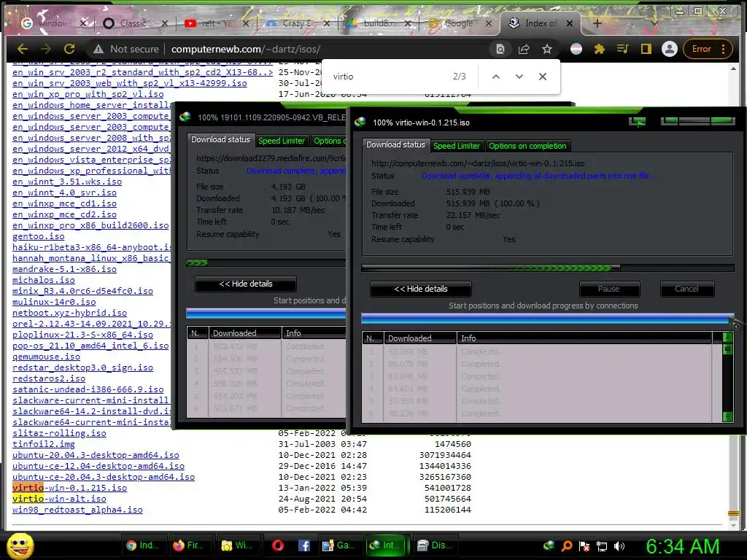Open a new browser tab
747x560 pixels.
tap(597, 23)
